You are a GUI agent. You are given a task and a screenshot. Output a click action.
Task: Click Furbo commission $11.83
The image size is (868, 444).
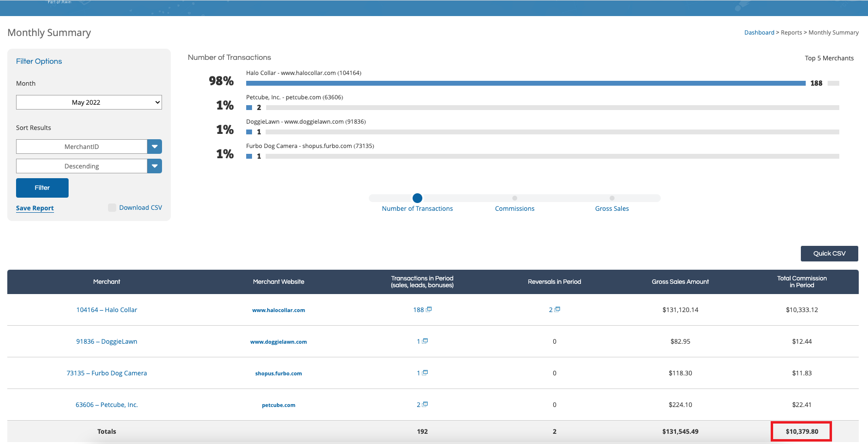tap(802, 373)
